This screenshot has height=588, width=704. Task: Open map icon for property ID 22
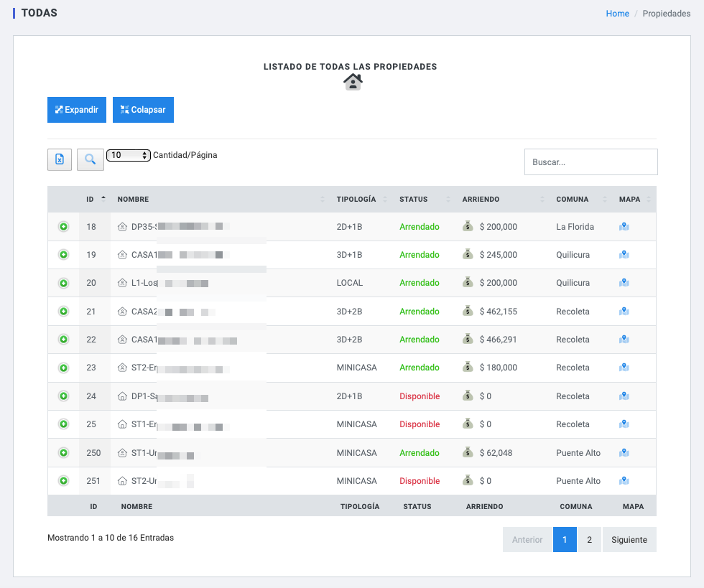pyautogui.click(x=624, y=340)
